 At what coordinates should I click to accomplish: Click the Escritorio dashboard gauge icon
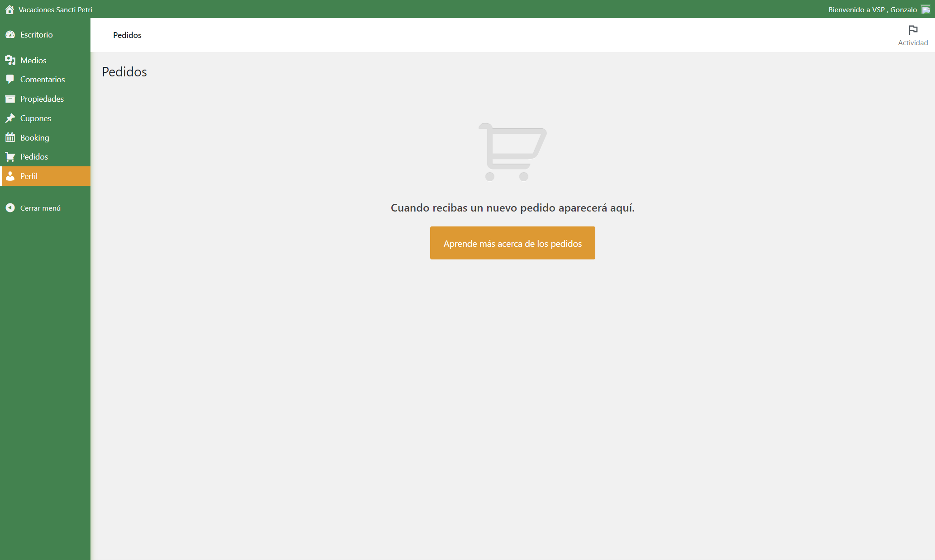10,34
